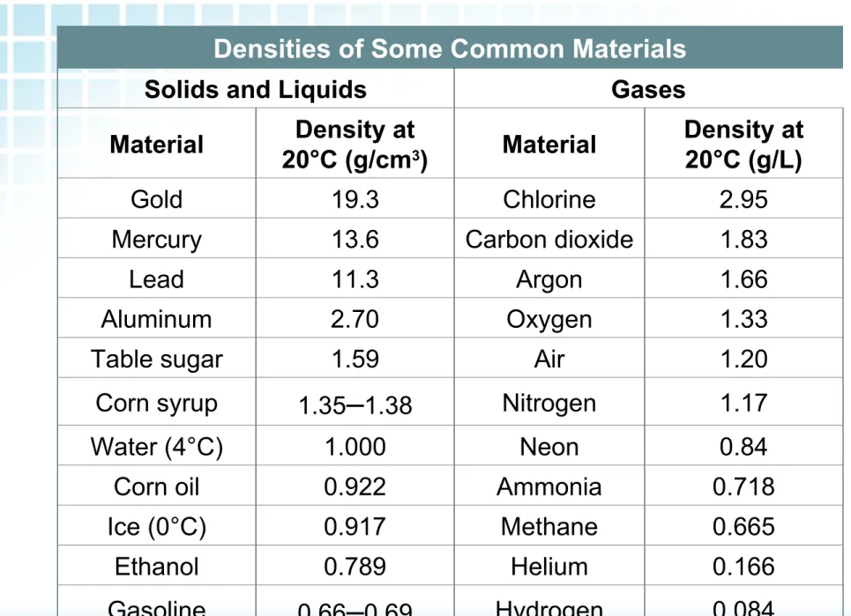851x616 pixels.
Task: Click the Corn oil density 0.922
Action: pyautogui.click(x=355, y=486)
